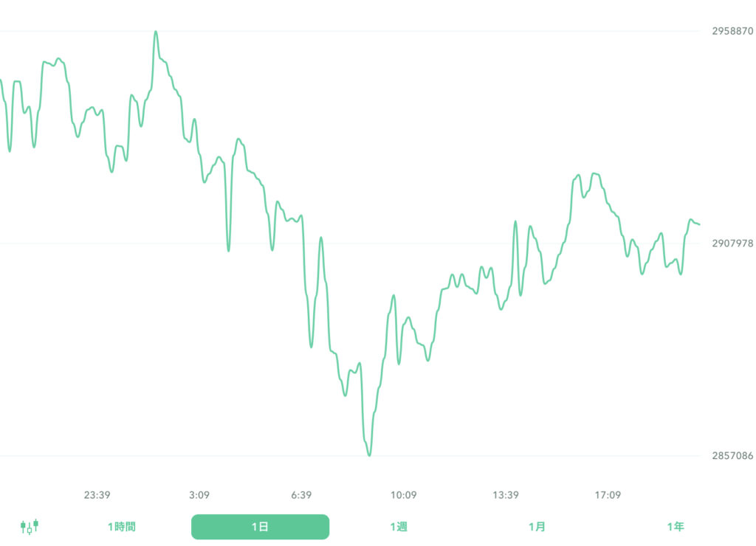The width and height of the screenshot is (756, 546).
Task: Click the 23:39 time axis label
Action: coord(99,495)
